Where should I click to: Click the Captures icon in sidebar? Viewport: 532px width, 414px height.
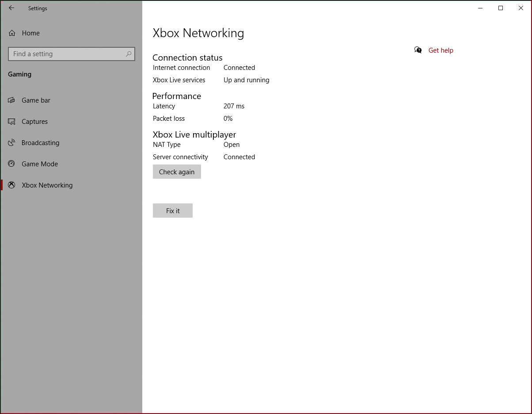click(x=12, y=122)
